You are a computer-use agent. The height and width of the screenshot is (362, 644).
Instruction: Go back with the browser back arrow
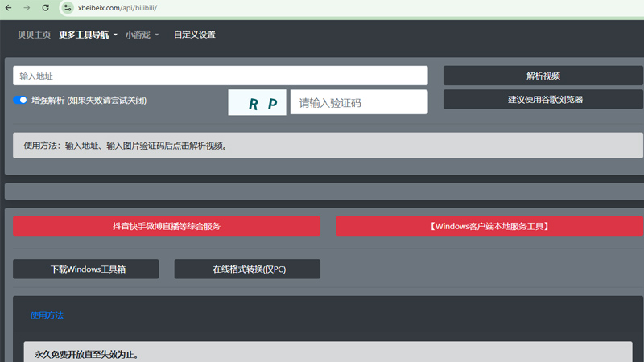click(8, 8)
